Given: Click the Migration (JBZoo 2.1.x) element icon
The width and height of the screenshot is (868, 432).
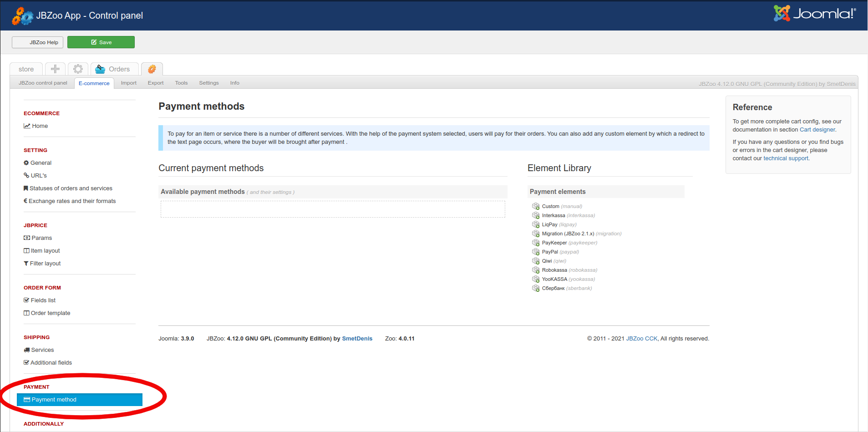Looking at the screenshot, I should (536, 234).
